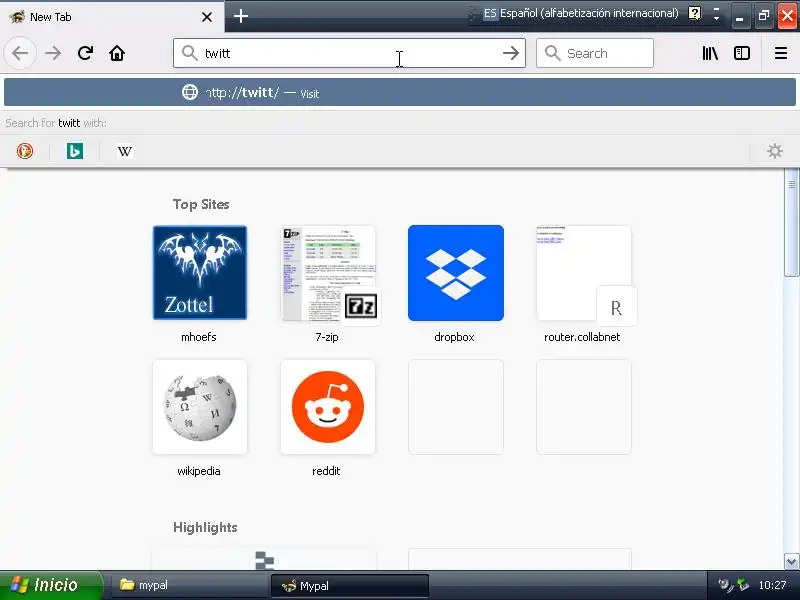Open the router.collabnet top site tile
This screenshot has height=600, width=800.
pyautogui.click(x=584, y=273)
